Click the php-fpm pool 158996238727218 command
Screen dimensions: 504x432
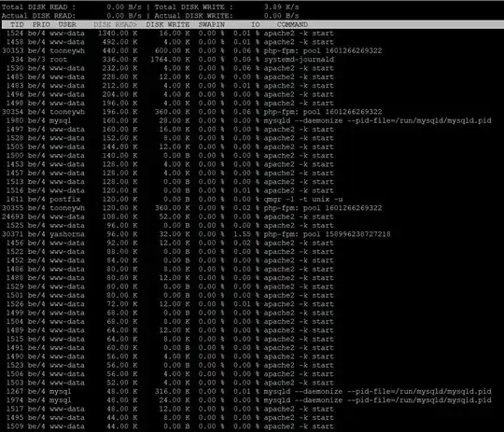(x=328, y=234)
